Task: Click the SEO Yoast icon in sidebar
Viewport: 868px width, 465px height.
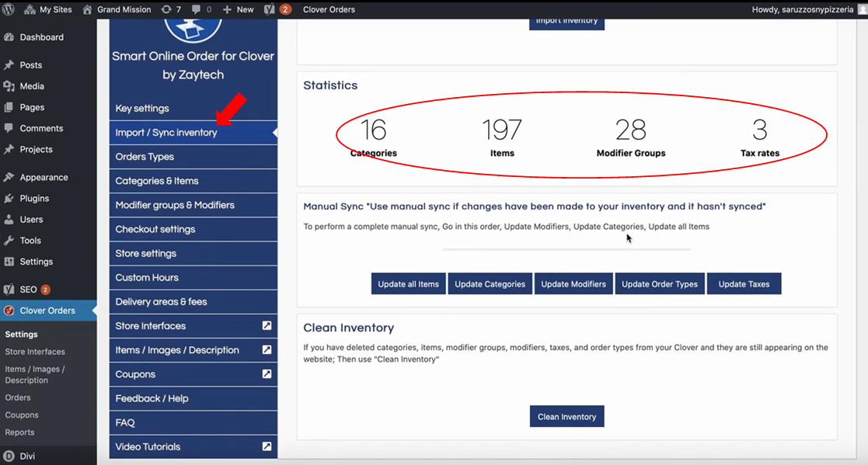Action: click(9, 290)
